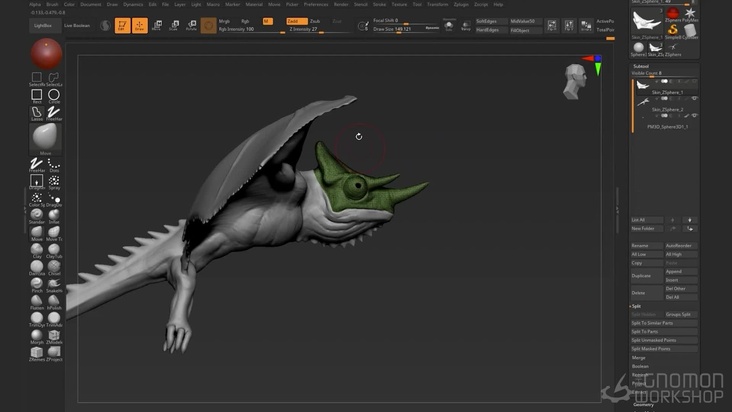This screenshot has width=732, height=412.
Task: Pick the Standard brush
Action: click(x=37, y=215)
